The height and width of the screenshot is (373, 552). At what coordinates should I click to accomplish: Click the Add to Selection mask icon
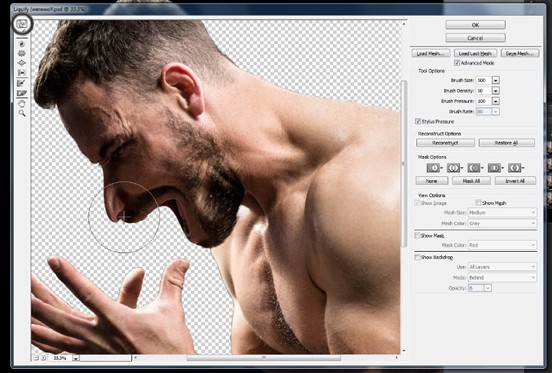pos(453,168)
